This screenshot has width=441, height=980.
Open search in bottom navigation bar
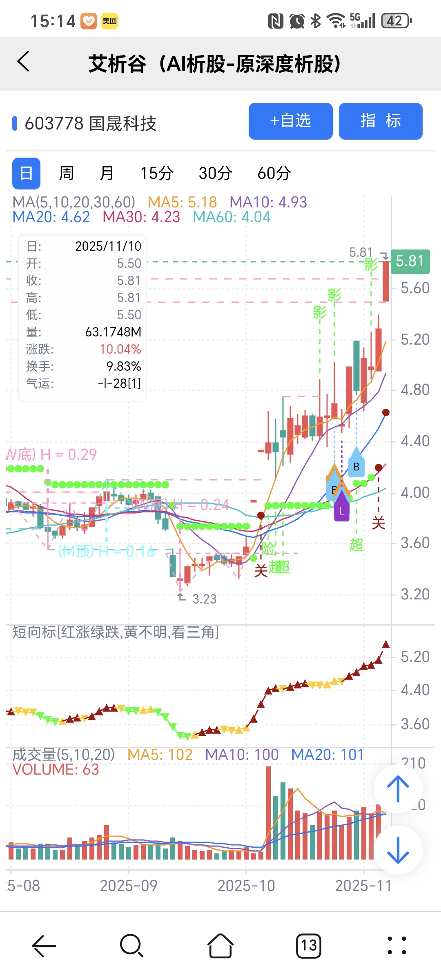(x=132, y=946)
